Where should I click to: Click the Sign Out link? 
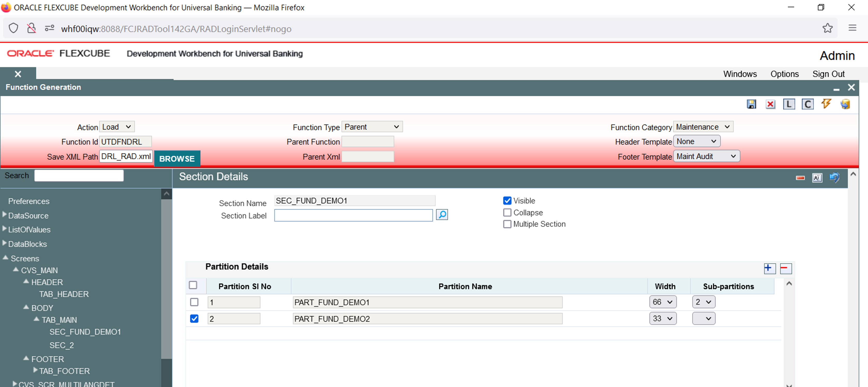[828, 74]
